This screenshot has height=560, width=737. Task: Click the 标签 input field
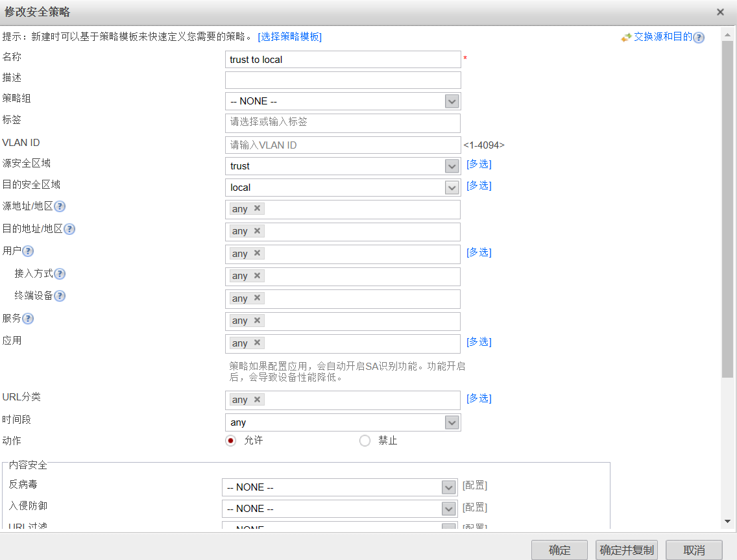point(343,123)
